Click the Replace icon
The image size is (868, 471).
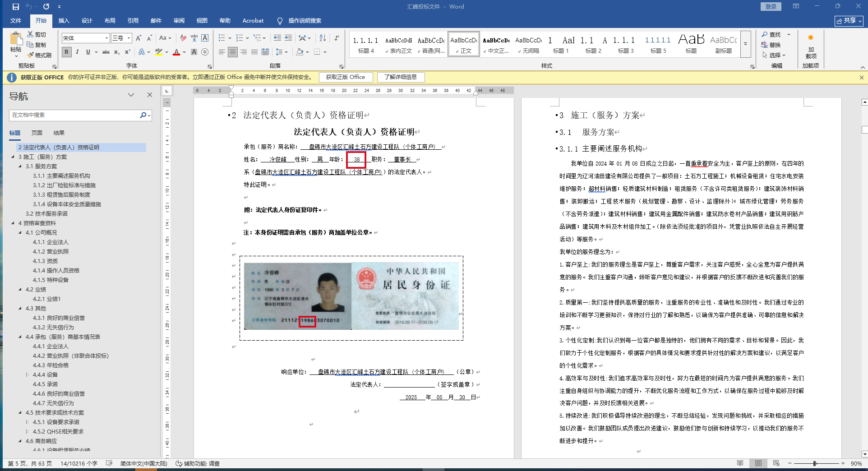tap(765, 45)
